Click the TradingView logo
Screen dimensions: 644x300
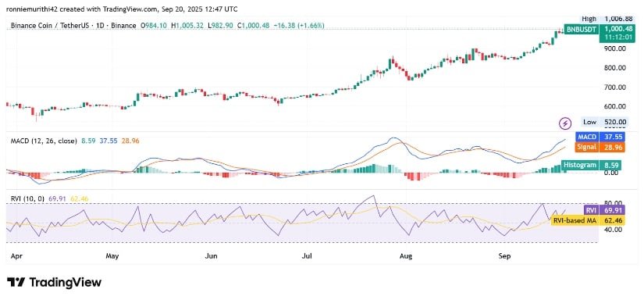[x=54, y=282]
